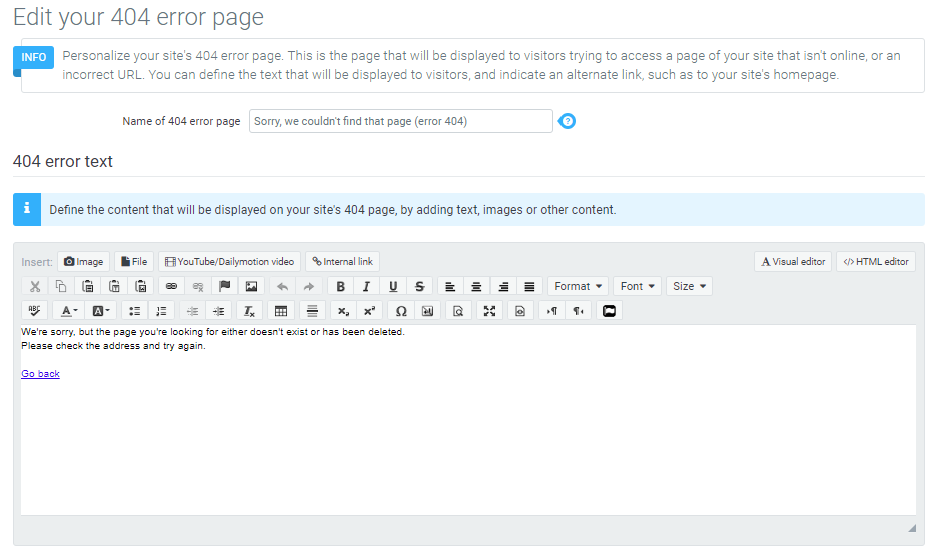The height and width of the screenshot is (556, 938).
Task: Apply italic formatting
Action: (367, 286)
